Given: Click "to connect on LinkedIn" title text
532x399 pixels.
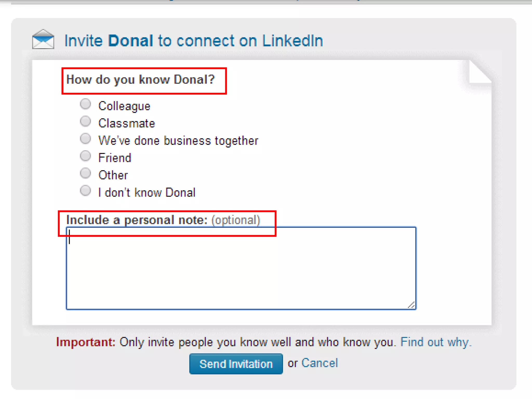Looking at the screenshot, I should pyautogui.click(x=240, y=41).
